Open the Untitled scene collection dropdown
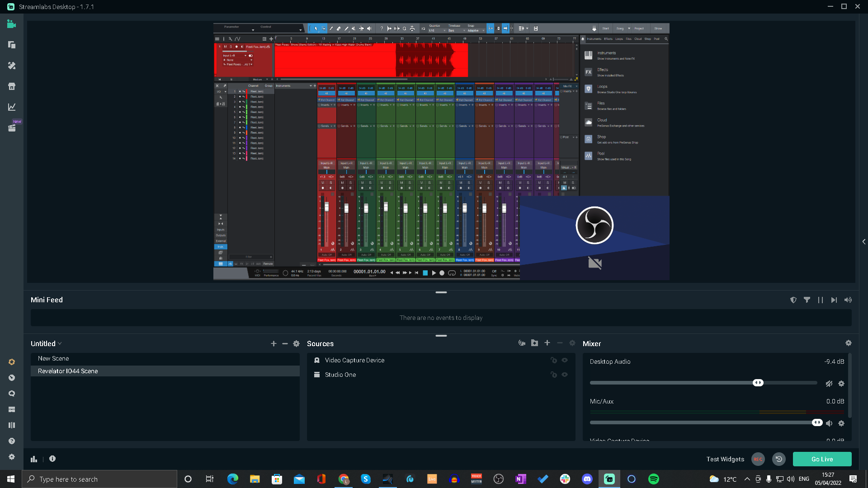Image resolution: width=868 pixels, height=488 pixels. [46, 344]
